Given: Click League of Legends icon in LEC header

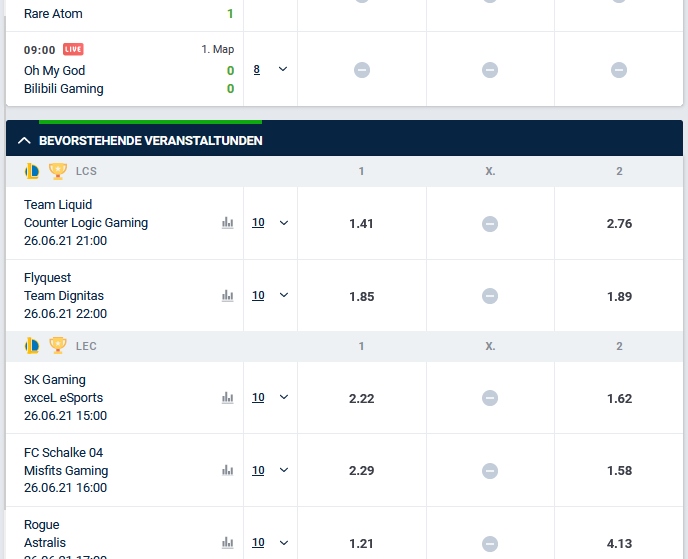Looking at the screenshot, I should (32, 346).
